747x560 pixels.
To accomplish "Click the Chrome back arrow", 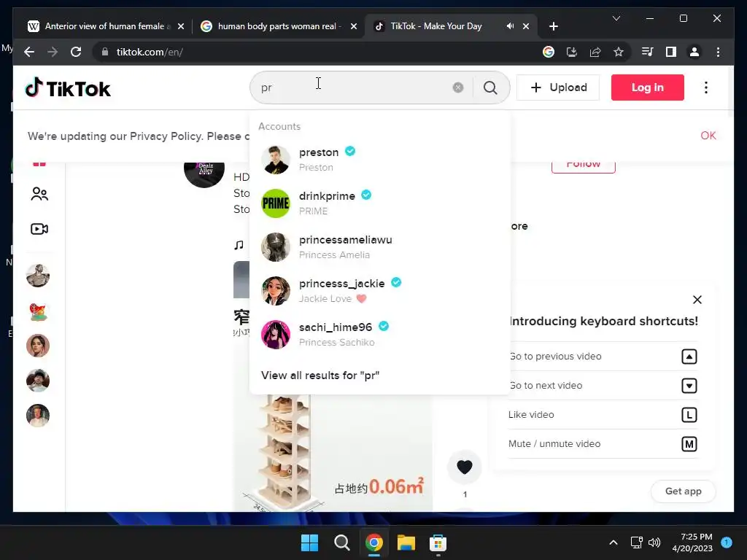I will [29, 52].
